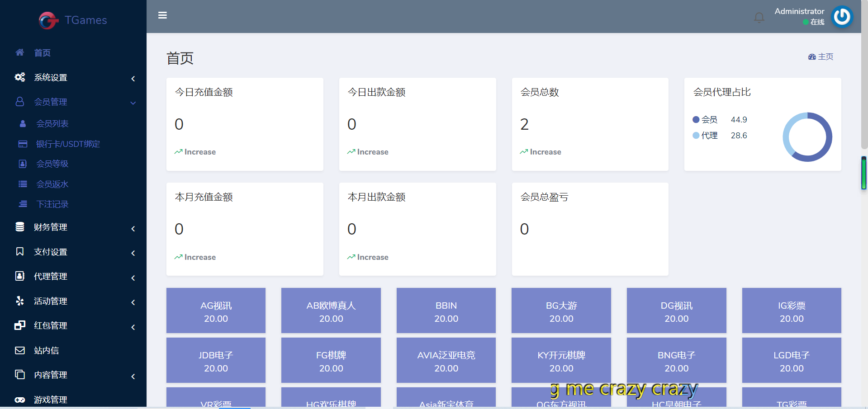Click the contact icon for 代理管理
The image size is (868, 409).
[x=20, y=276]
